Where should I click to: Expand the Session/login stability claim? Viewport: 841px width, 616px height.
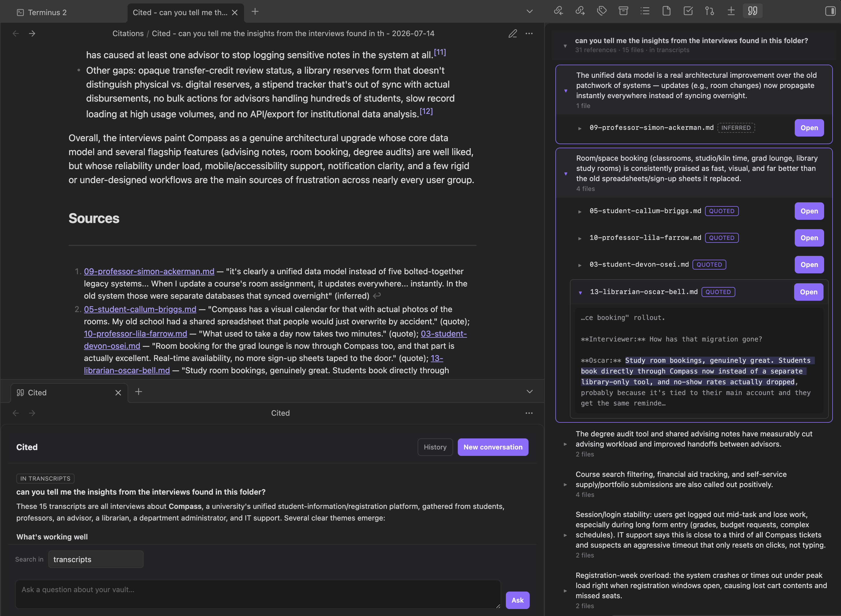[566, 535]
